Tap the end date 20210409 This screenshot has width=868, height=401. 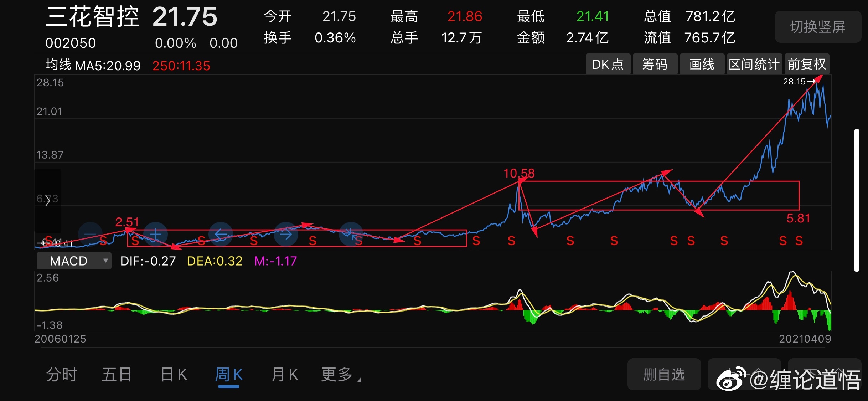click(x=805, y=339)
